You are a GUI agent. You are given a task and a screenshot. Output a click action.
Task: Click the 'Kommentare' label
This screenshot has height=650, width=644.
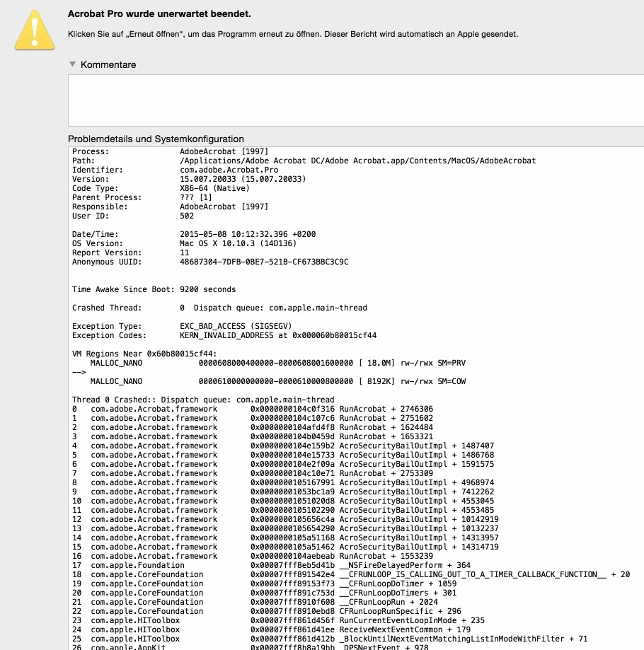click(108, 64)
